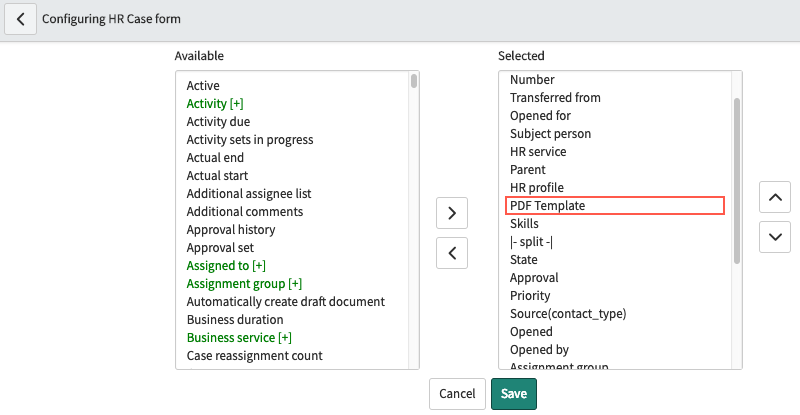Add selected field with right arrow button
The height and width of the screenshot is (415, 800).
point(452,213)
